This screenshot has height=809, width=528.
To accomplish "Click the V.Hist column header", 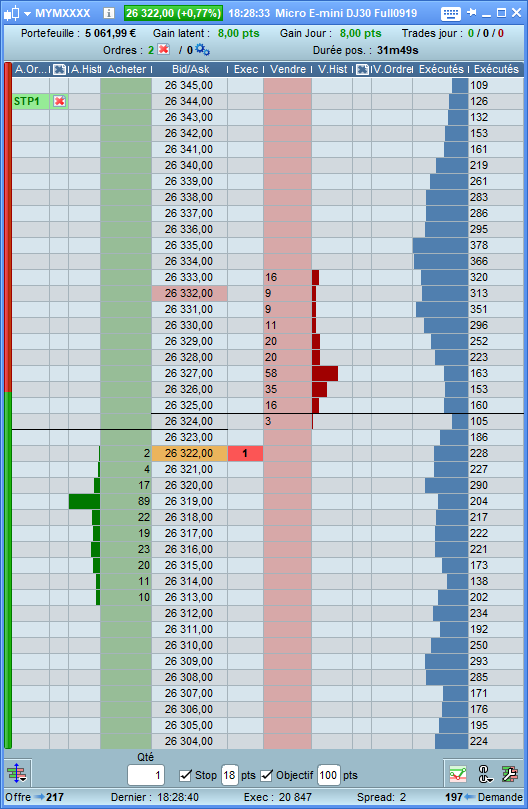I will (332, 69).
